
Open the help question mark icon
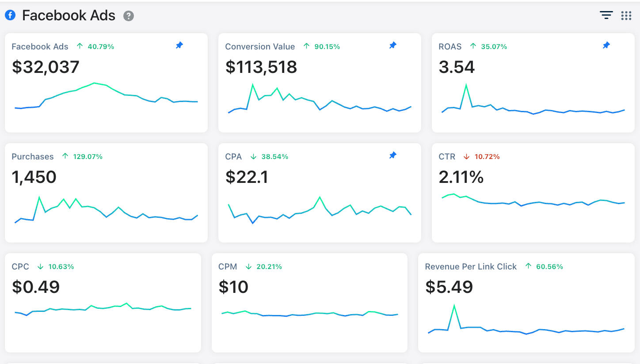tap(129, 16)
